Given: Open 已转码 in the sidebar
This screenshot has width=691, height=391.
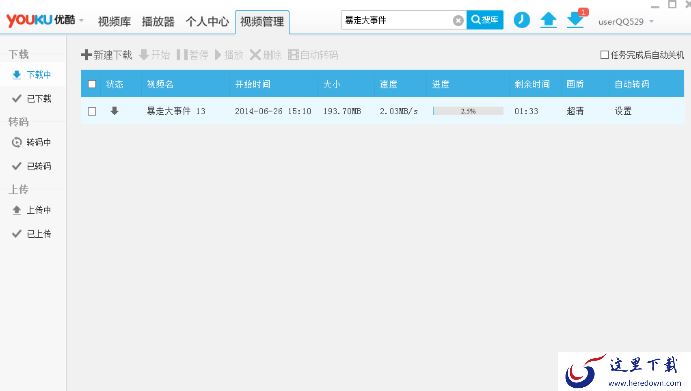Looking at the screenshot, I should tap(32, 166).
